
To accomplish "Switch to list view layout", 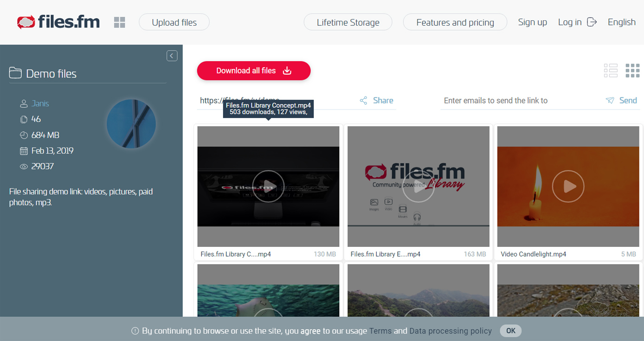I will [611, 71].
